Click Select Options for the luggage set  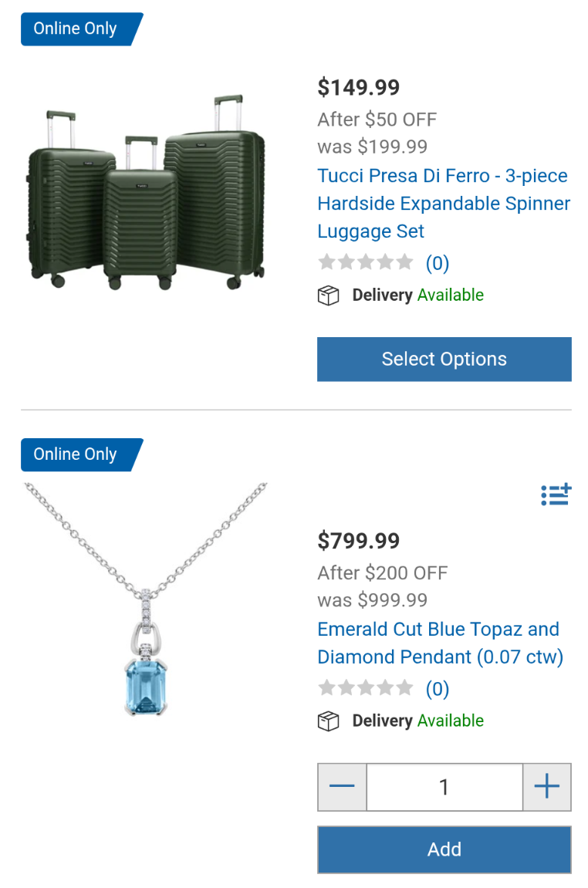click(444, 360)
